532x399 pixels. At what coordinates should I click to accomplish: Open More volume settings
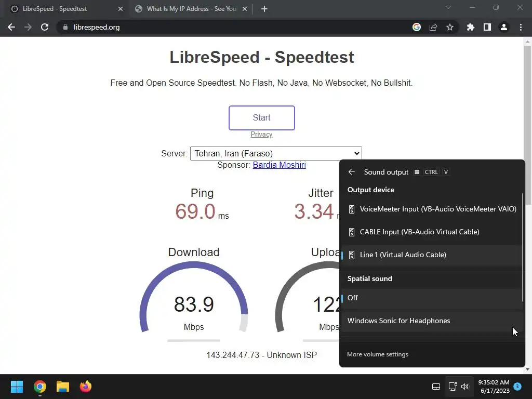point(378,354)
